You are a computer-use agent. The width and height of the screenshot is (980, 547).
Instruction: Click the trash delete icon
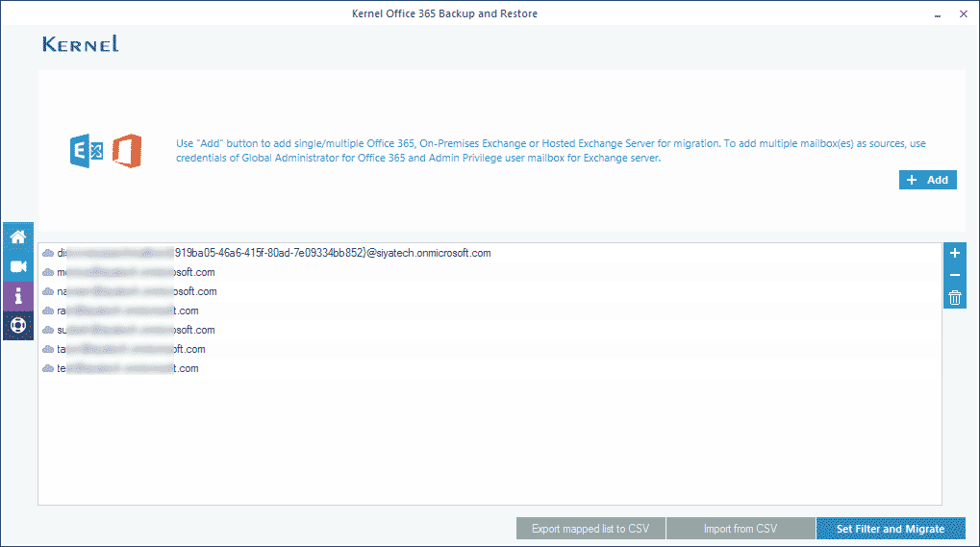pos(954,298)
